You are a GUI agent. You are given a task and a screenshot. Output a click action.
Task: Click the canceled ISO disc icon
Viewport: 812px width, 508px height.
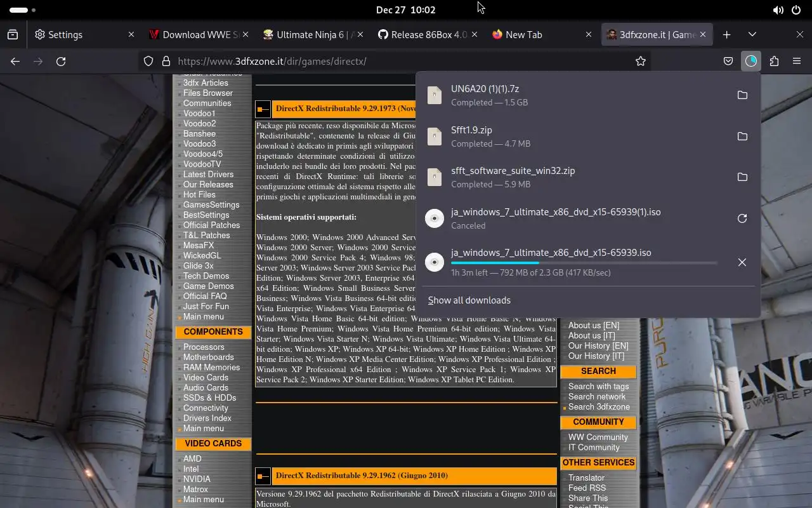pos(435,218)
